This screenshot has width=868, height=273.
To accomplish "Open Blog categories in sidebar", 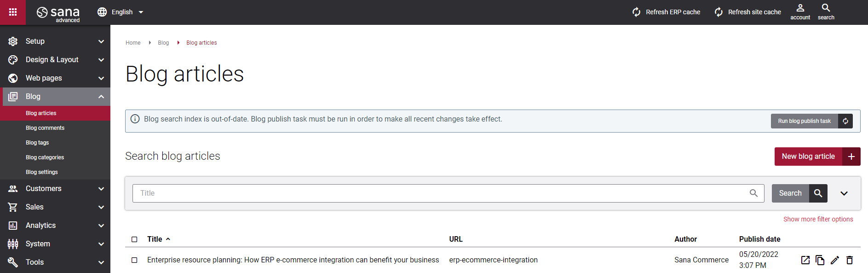I will click(x=45, y=157).
